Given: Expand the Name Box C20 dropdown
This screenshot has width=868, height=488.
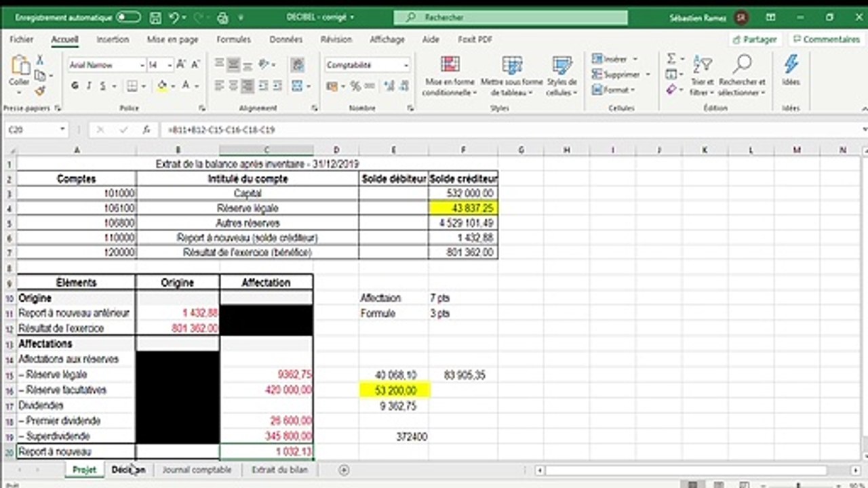Looking at the screenshot, I should [62, 129].
